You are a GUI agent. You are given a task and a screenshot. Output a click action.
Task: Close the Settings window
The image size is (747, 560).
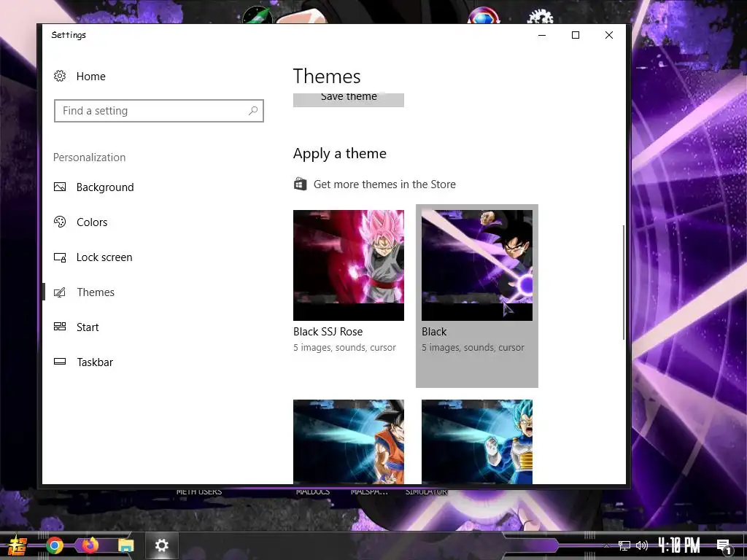[x=609, y=35]
